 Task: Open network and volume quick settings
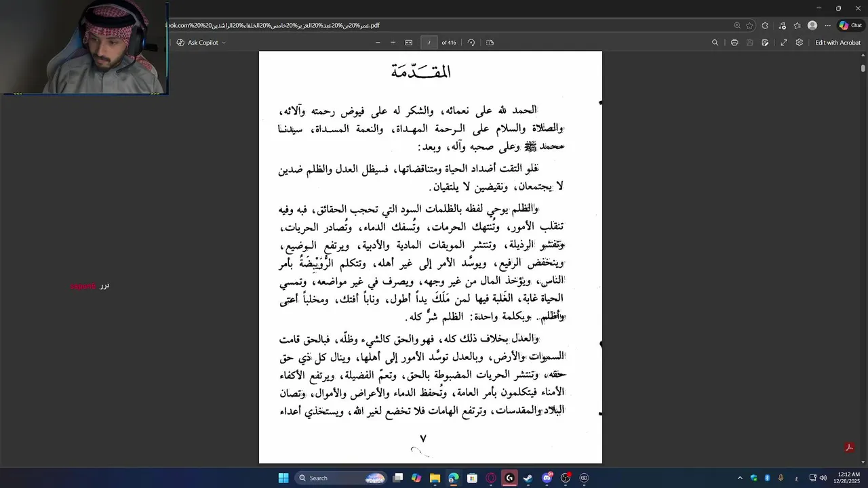click(x=818, y=478)
